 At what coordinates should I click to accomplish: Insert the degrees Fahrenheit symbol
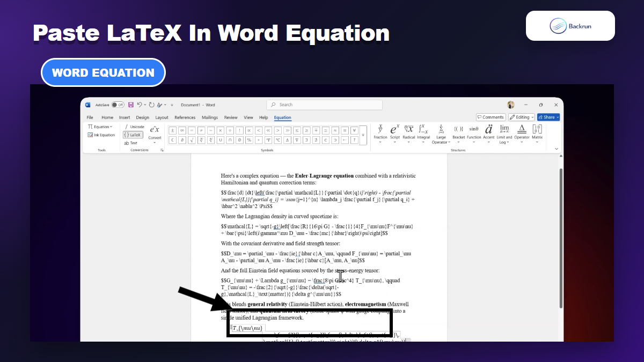[x=268, y=140]
